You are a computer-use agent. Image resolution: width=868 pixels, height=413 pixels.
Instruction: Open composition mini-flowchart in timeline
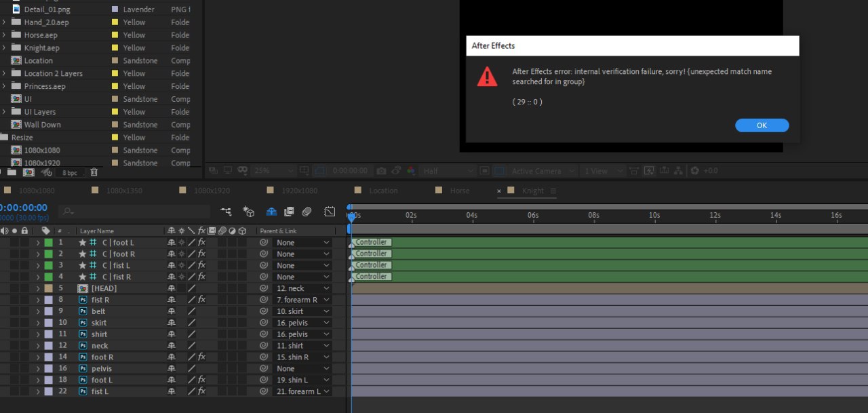pos(226,212)
